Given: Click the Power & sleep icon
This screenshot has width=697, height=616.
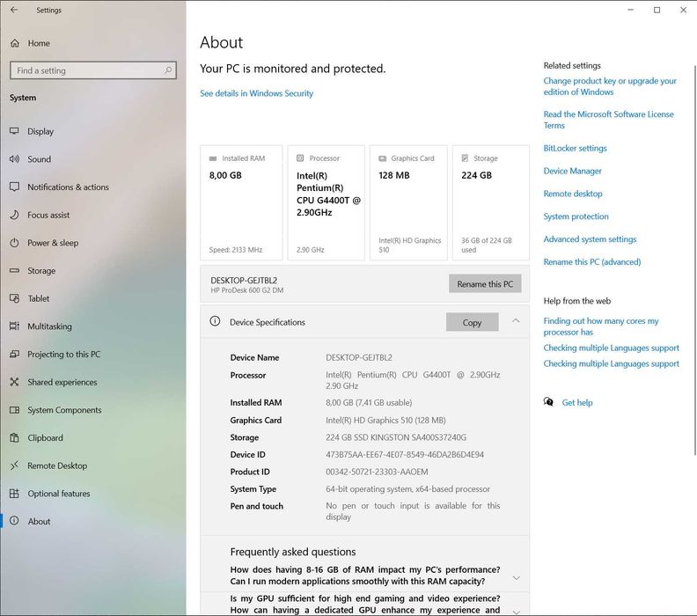Looking at the screenshot, I should (x=14, y=243).
